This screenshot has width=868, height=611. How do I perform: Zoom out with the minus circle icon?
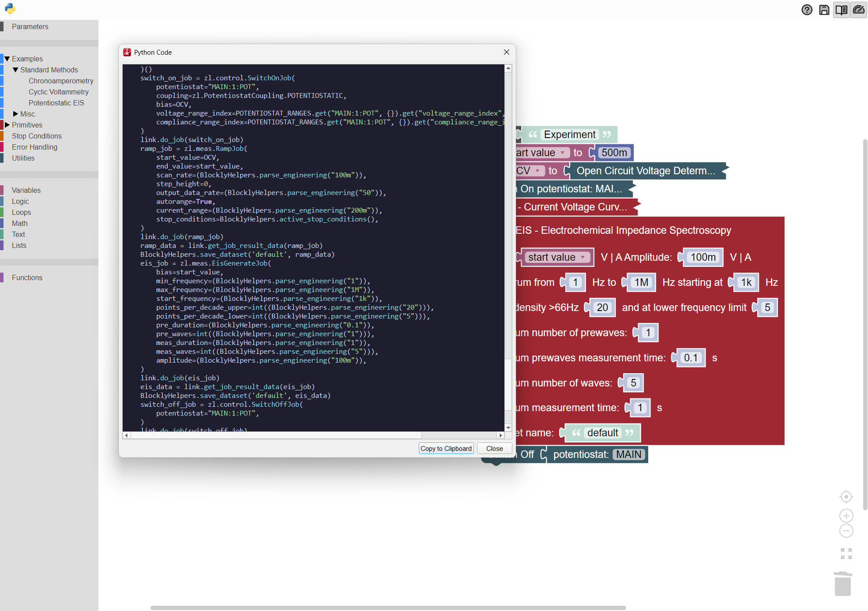(846, 531)
